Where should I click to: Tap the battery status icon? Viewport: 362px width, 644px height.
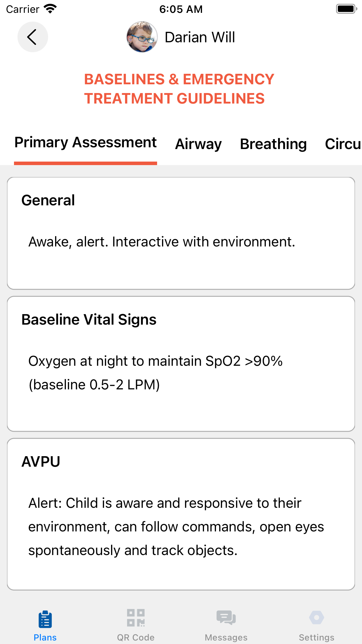(347, 9)
